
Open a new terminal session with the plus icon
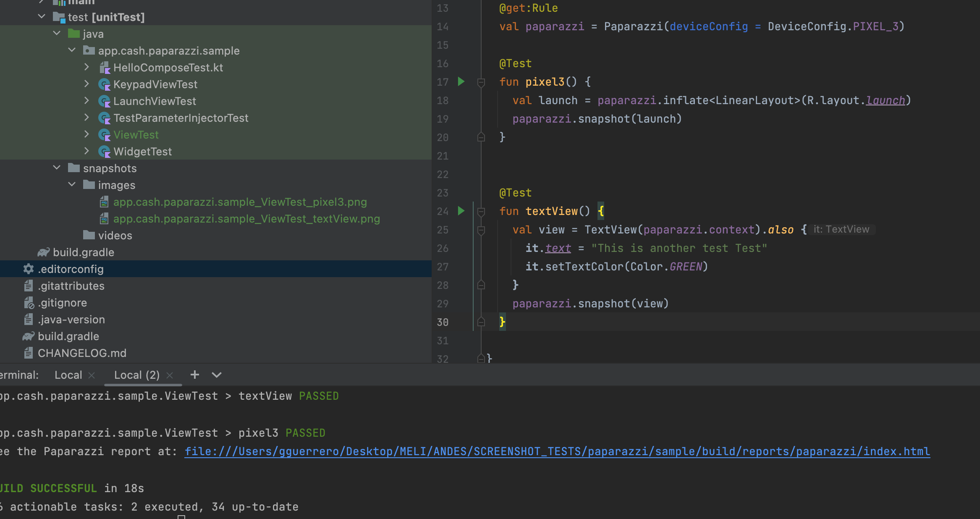(x=194, y=375)
